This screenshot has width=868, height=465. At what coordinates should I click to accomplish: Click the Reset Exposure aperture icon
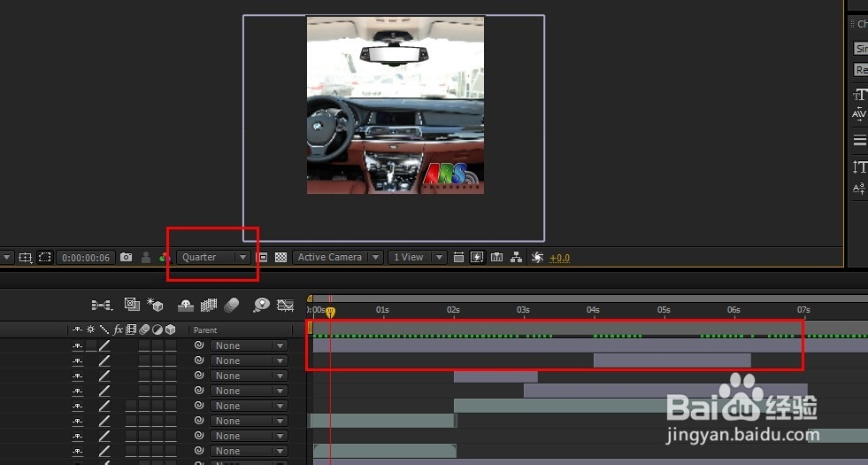pyautogui.click(x=537, y=257)
